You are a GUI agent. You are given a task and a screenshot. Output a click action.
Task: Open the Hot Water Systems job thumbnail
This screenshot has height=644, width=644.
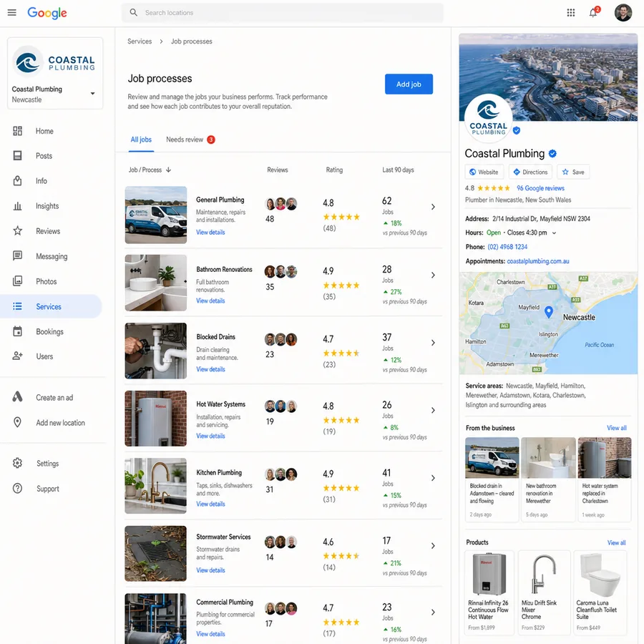(156, 419)
